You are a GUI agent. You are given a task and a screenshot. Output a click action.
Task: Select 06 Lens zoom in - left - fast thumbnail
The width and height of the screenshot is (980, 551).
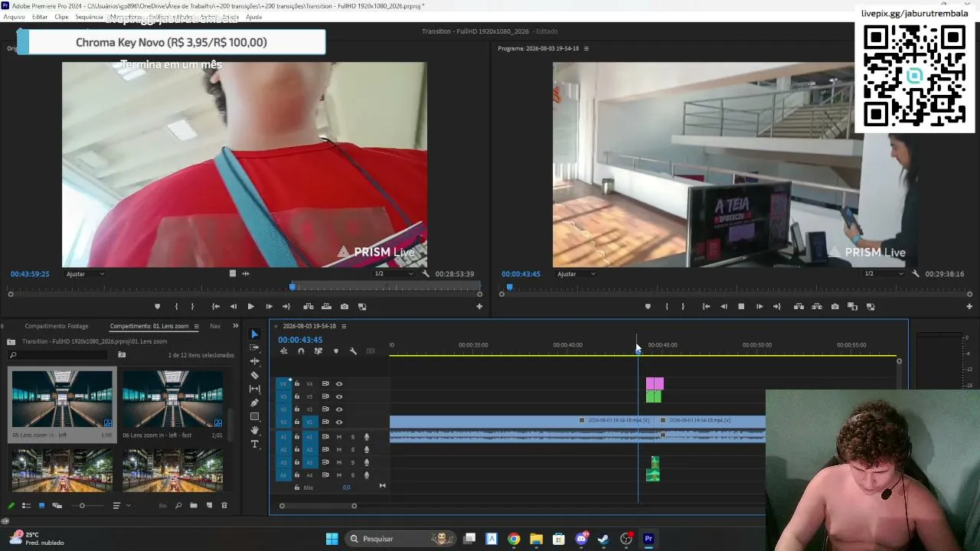point(173,399)
